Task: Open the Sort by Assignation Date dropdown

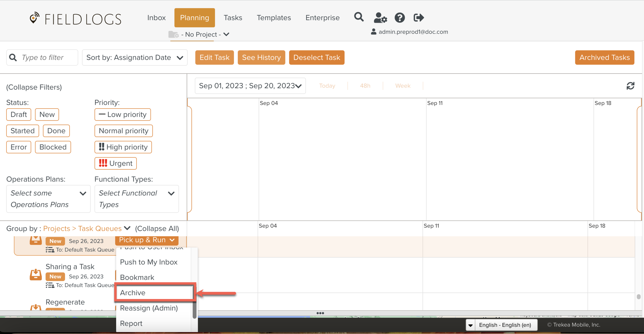Action: 134,57
